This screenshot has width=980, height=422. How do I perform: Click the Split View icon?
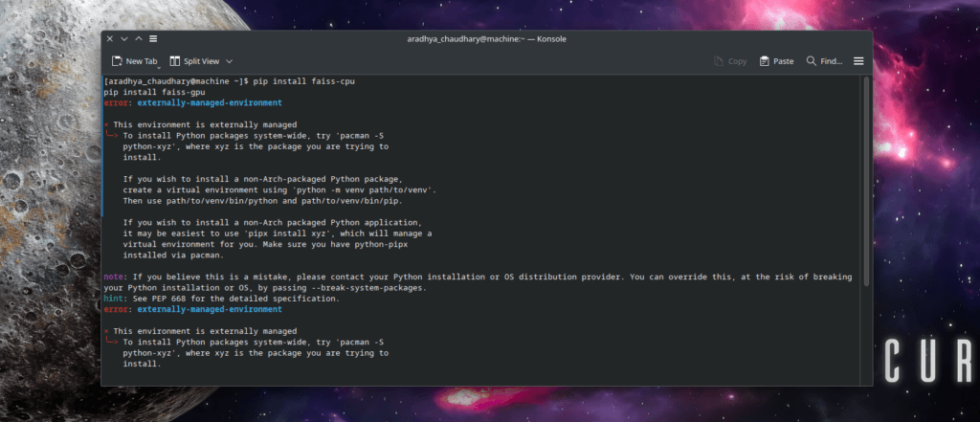[x=175, y=61]
